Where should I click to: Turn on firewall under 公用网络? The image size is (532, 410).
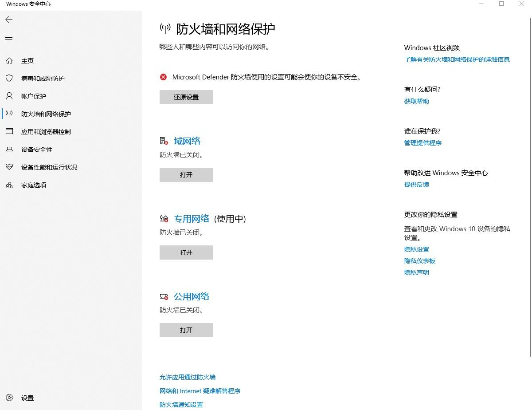[x=186, y=330]
